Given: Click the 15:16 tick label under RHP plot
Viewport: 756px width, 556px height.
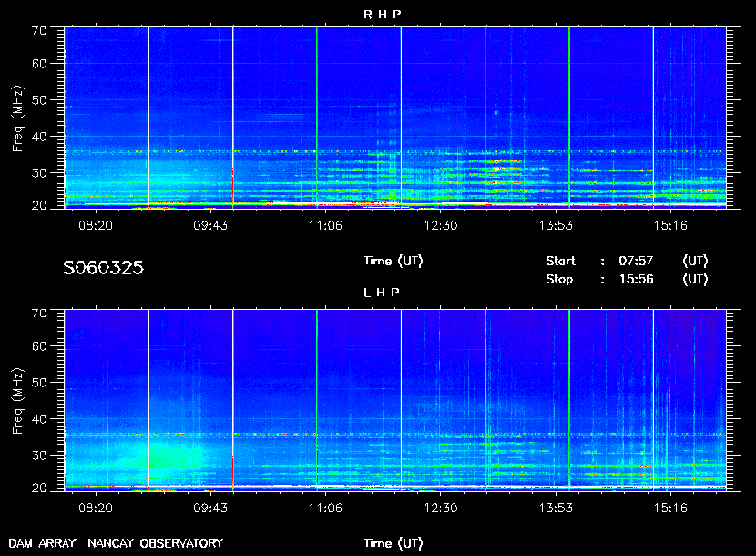Looking at the screenshot, I should [x=670, y=225].
